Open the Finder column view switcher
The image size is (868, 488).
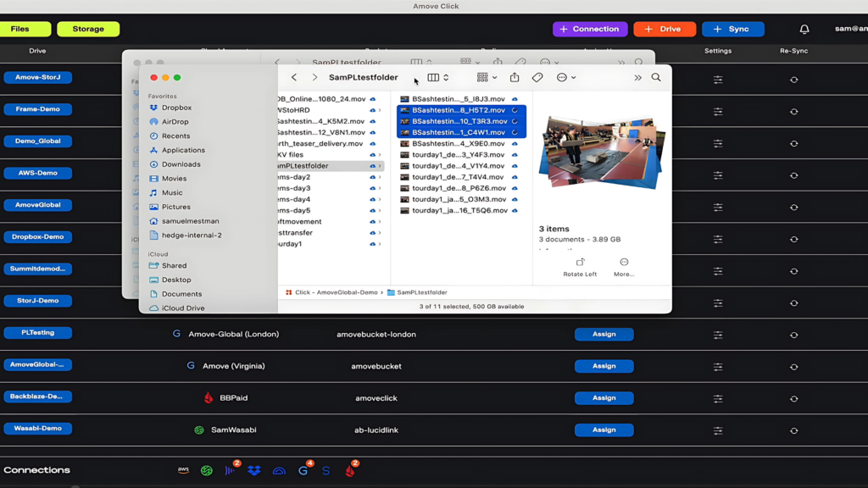pos(437,78)
